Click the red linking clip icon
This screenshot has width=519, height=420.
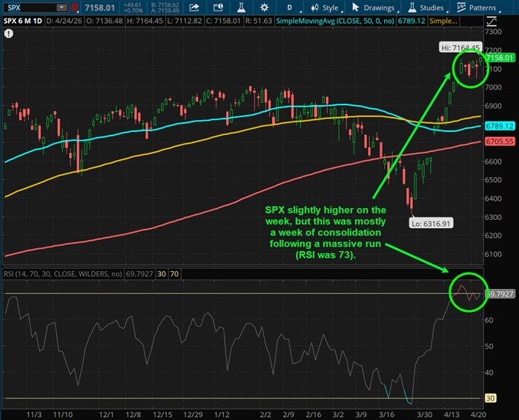[x=75, y=7]
